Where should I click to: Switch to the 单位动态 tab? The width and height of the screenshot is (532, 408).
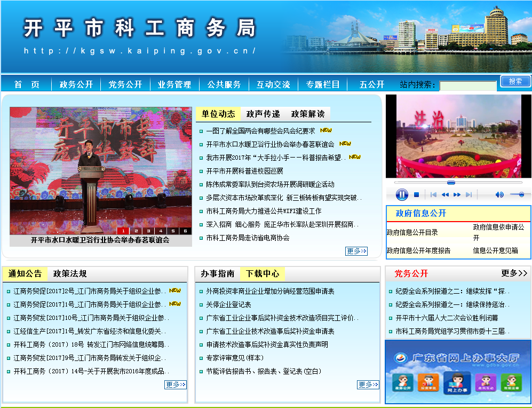[218, 114]
